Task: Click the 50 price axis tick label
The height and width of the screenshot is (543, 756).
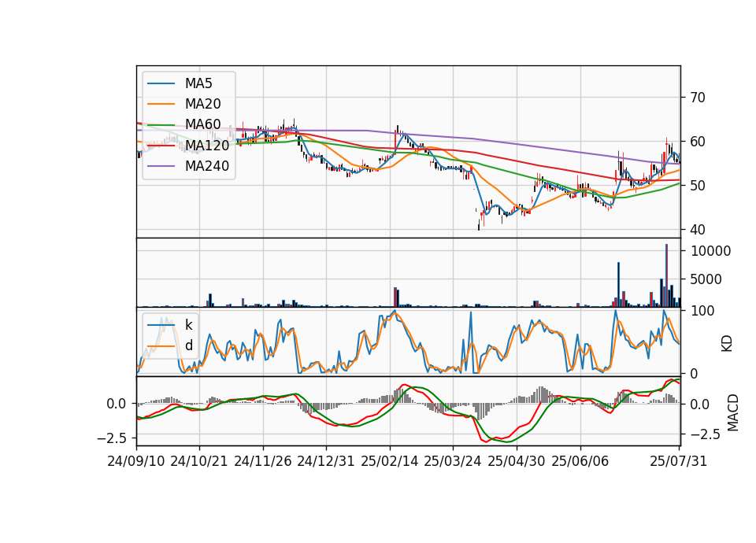Action: pyautogui.click(x=697, y=186)
